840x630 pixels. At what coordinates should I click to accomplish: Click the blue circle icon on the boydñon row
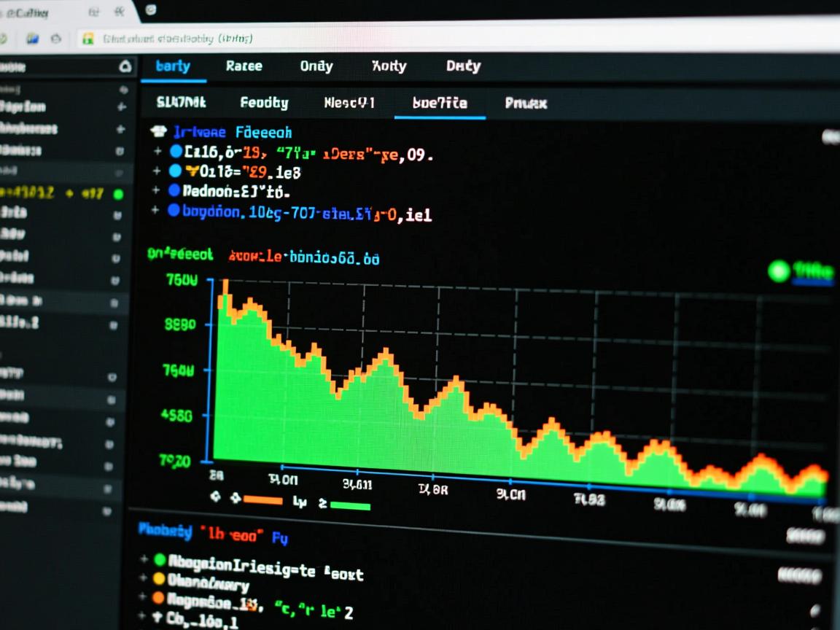point(174,211)
